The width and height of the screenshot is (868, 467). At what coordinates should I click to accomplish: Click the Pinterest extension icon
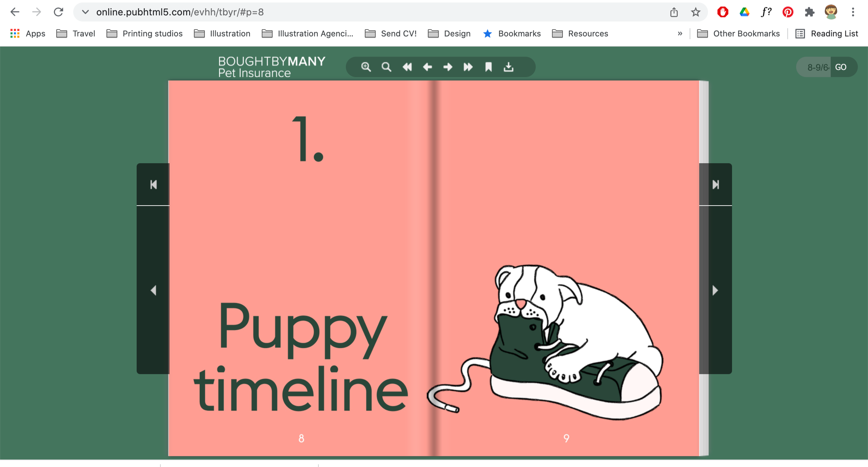coord(787,12)
